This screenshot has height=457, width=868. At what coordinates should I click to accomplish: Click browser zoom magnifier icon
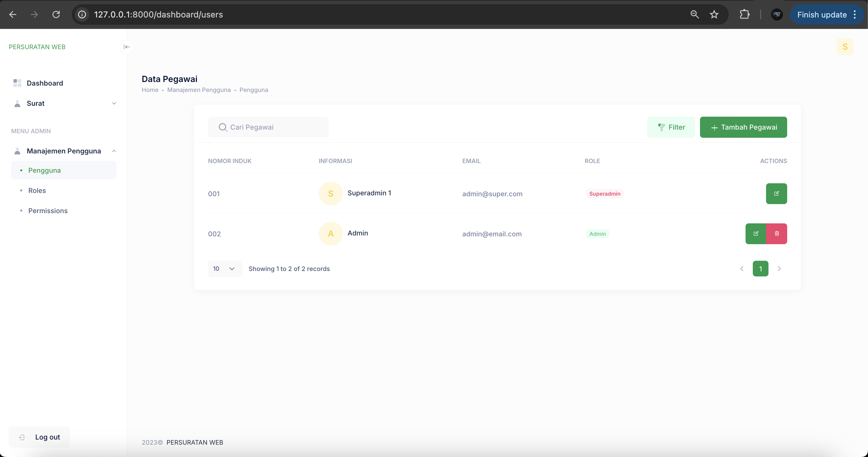click(695, 14)
